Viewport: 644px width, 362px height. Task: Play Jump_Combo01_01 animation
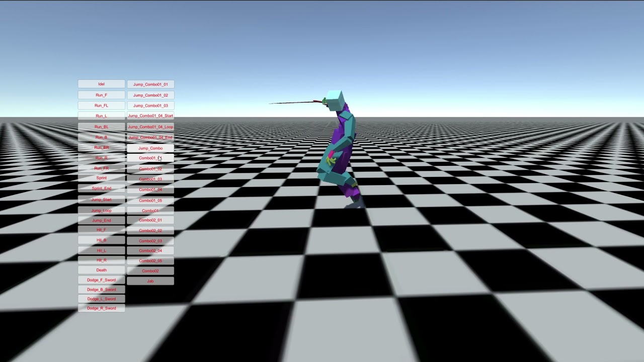(x=150, y=84)
